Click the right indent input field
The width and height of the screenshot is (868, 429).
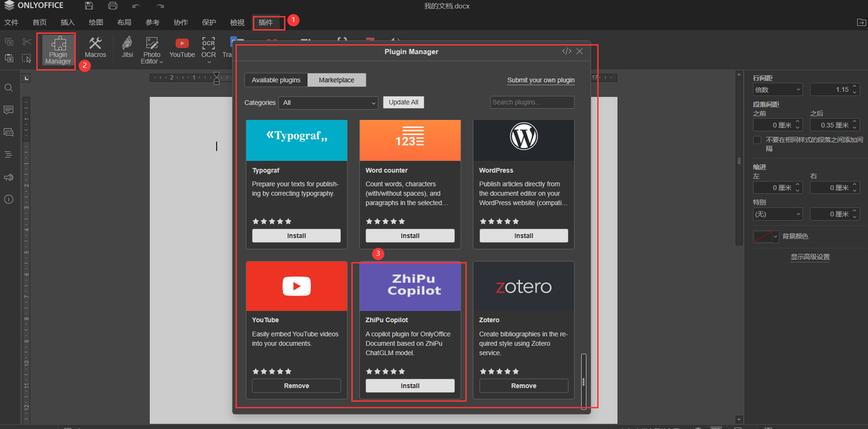coord(835,188)
